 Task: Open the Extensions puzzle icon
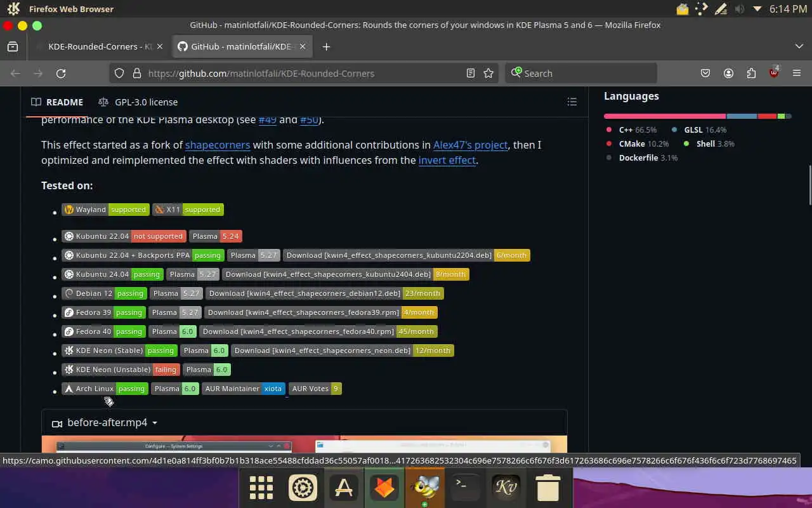pos(751,74)
